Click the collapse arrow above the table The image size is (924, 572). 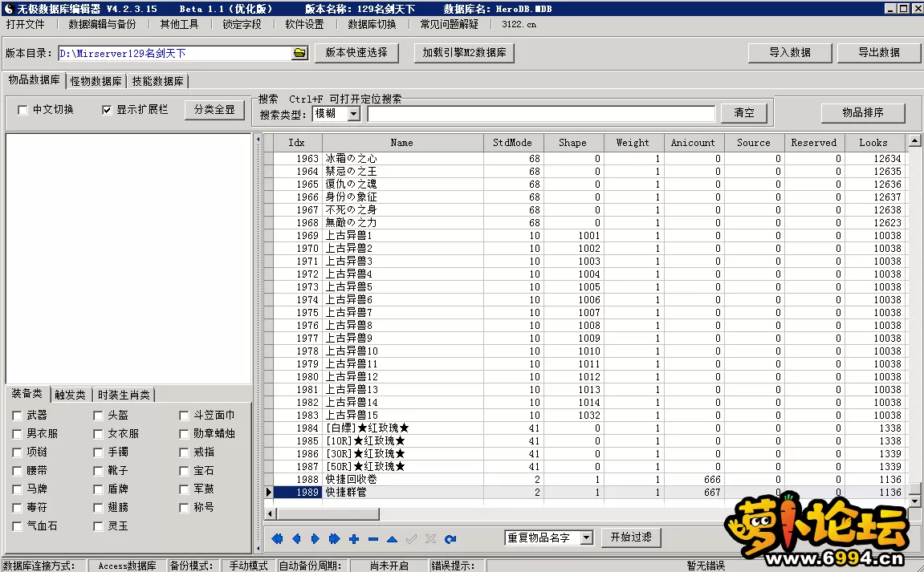point(258,140)
